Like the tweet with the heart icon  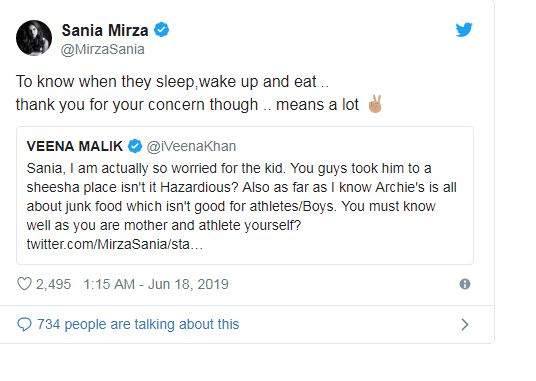(x=24, y=284)
